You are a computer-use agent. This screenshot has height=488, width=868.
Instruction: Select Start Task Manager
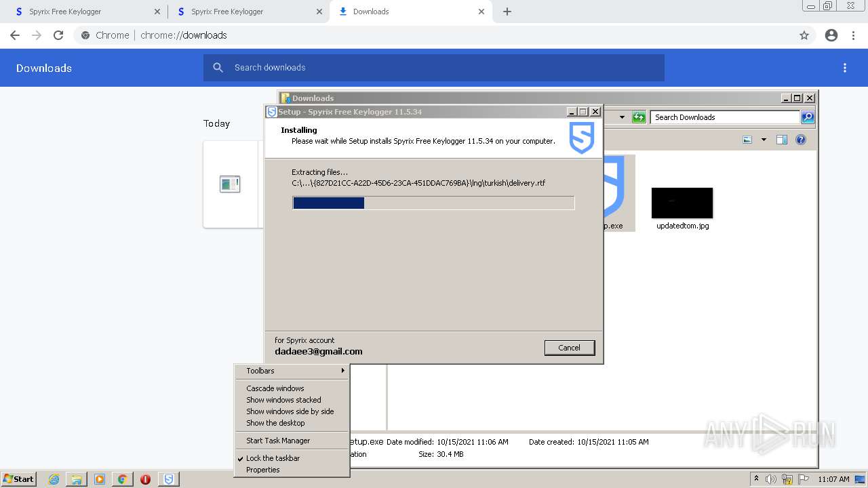pyautogui.click(x=292, y=441)
